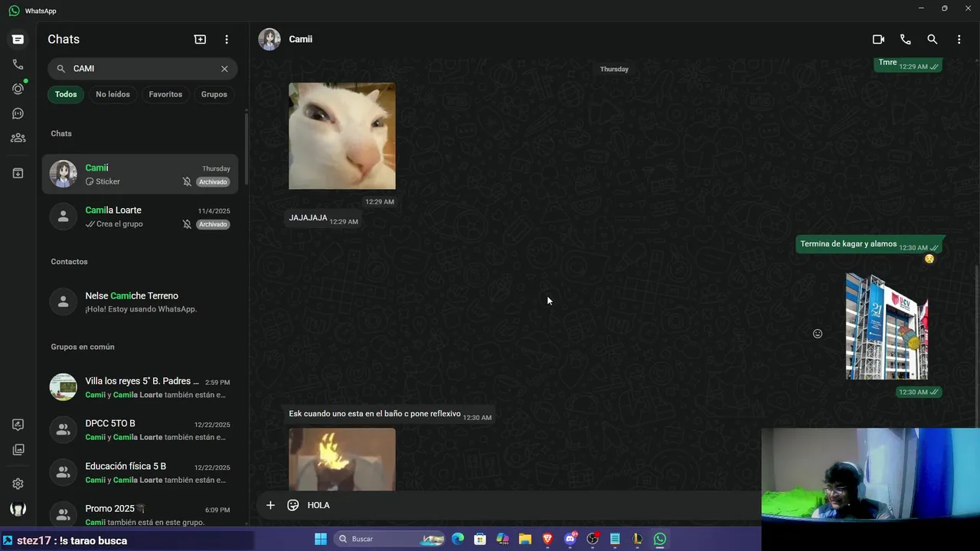React to the UCV sticker with emoji button
The height and width of the screenshot is (551, 980).
tap(818, 334)
